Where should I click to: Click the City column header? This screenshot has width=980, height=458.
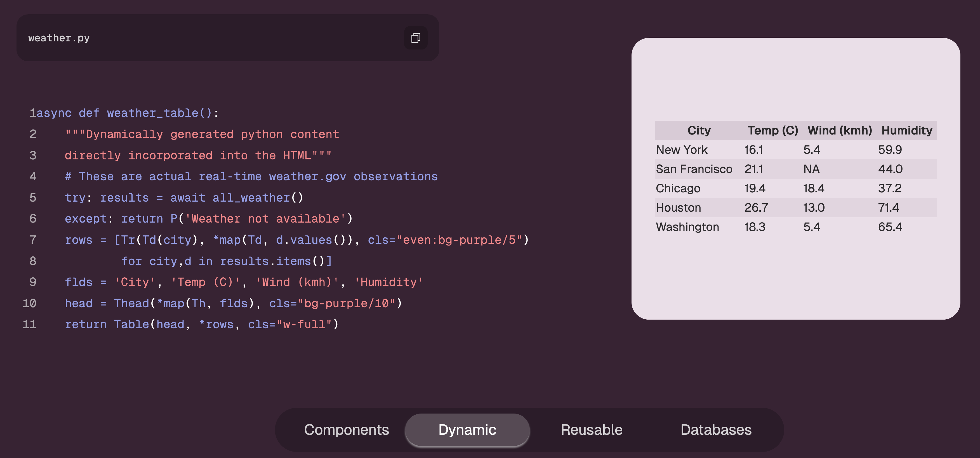pyautogui.click(x=698, y=131)
